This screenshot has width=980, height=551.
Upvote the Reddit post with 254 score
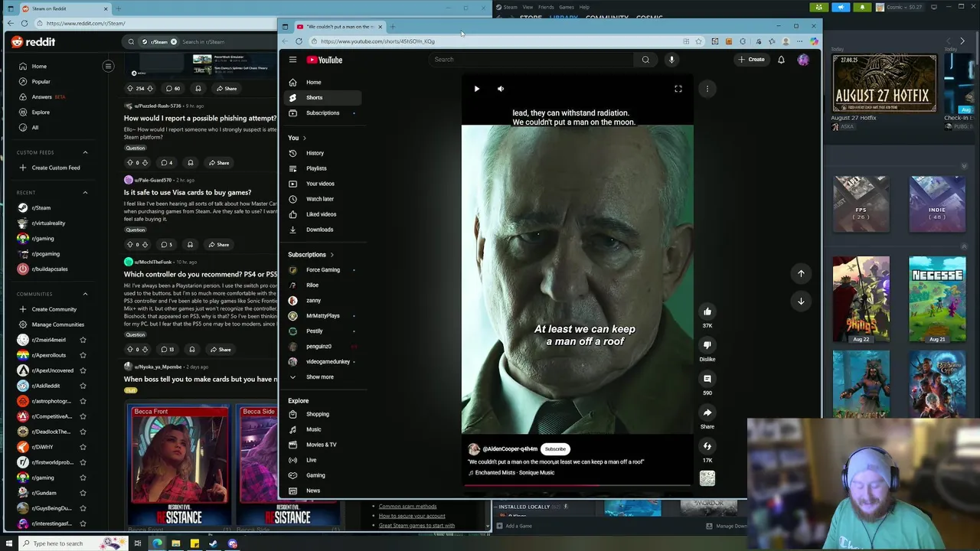click(130, 89)
